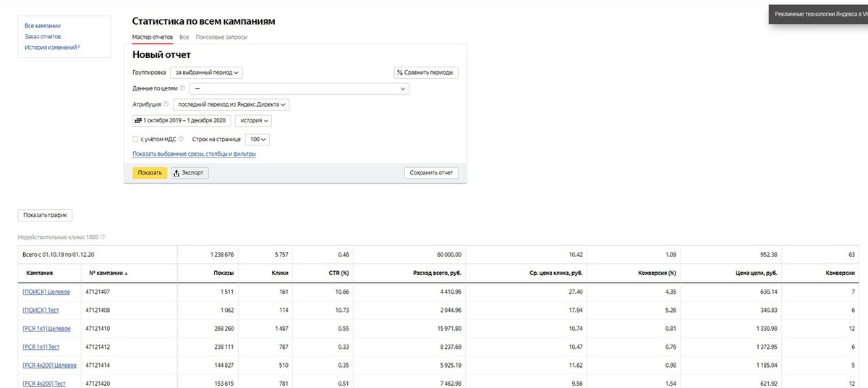Click the campaign number cell '47121408'

click(98, 310)
